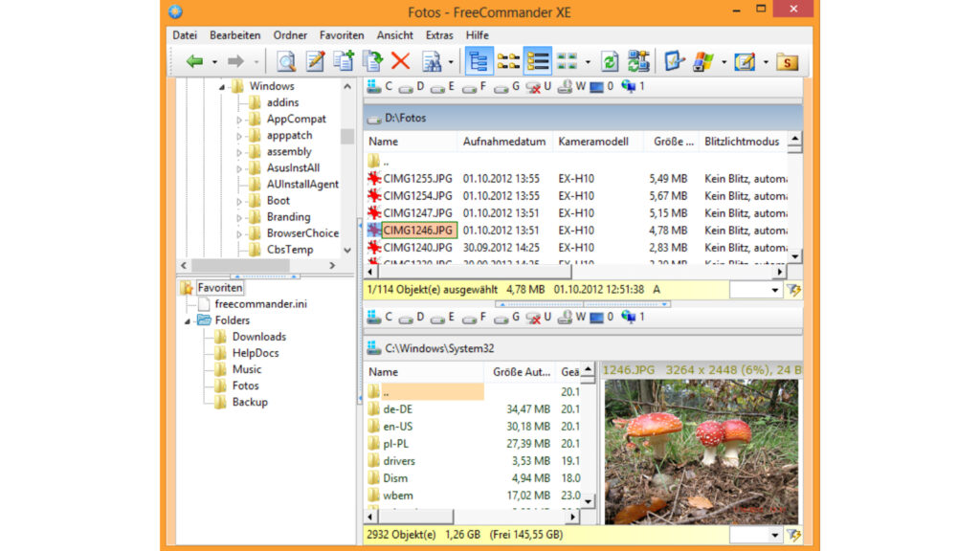Open the Bearbeiten menu
Screen dimensions: 980x551
[x=235, y=35]
